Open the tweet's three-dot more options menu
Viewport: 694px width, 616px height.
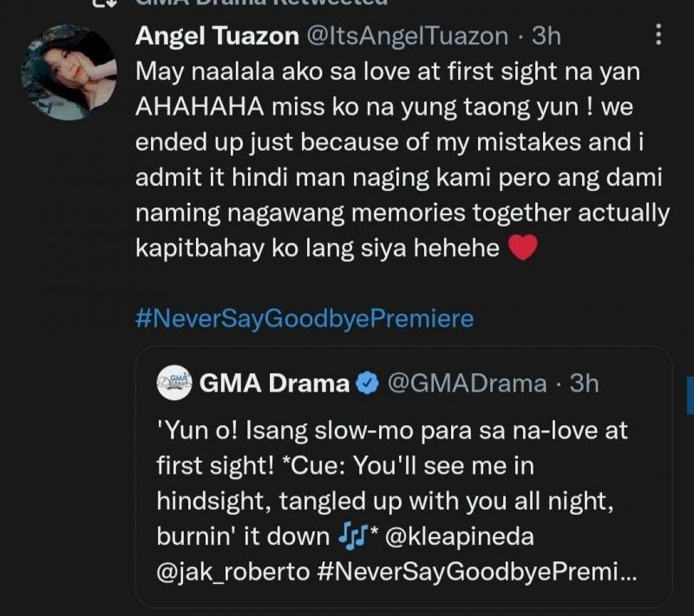coord(658,35)
